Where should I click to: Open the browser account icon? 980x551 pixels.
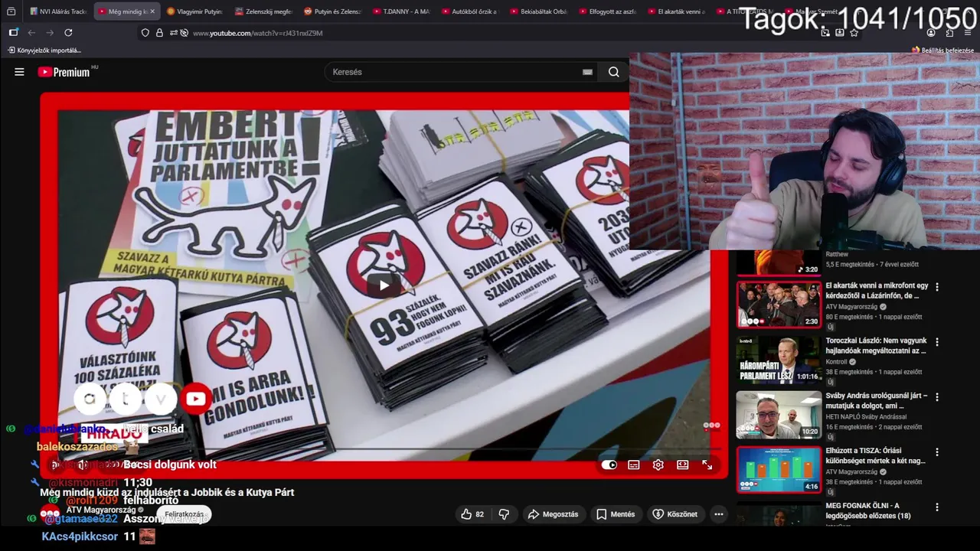931,33
